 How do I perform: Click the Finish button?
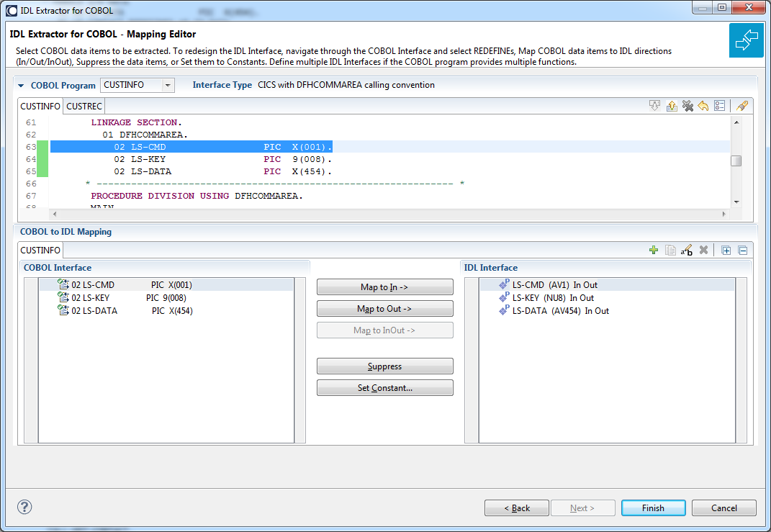(653, 508)
